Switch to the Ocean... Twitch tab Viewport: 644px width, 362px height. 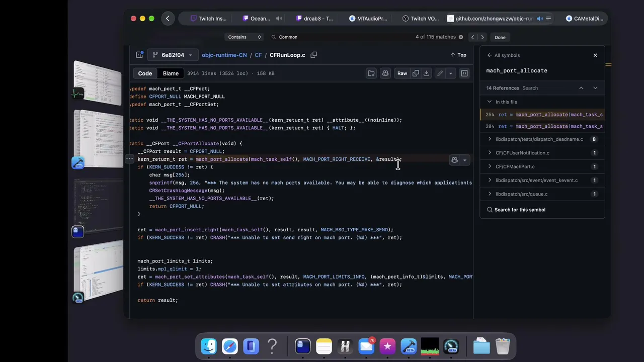[x=256, y=19]
